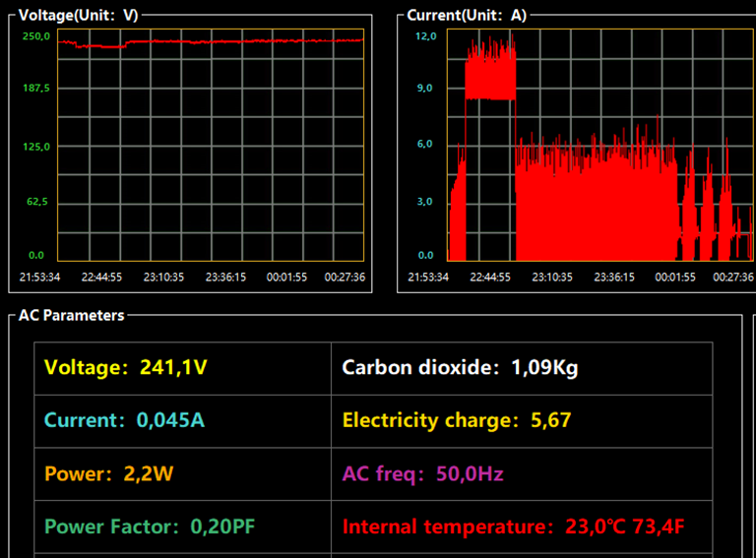Select the Electricity charge 5,67 field

click(456, 421)
